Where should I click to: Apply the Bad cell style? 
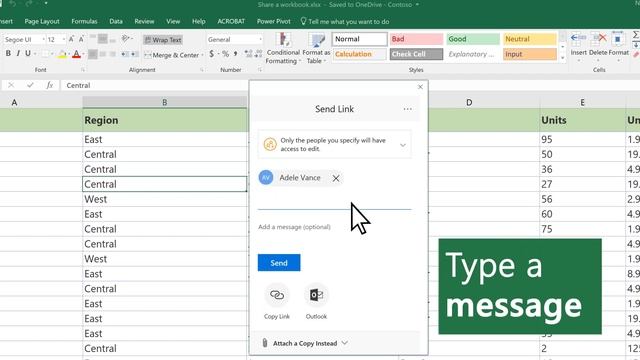point(416,39)
